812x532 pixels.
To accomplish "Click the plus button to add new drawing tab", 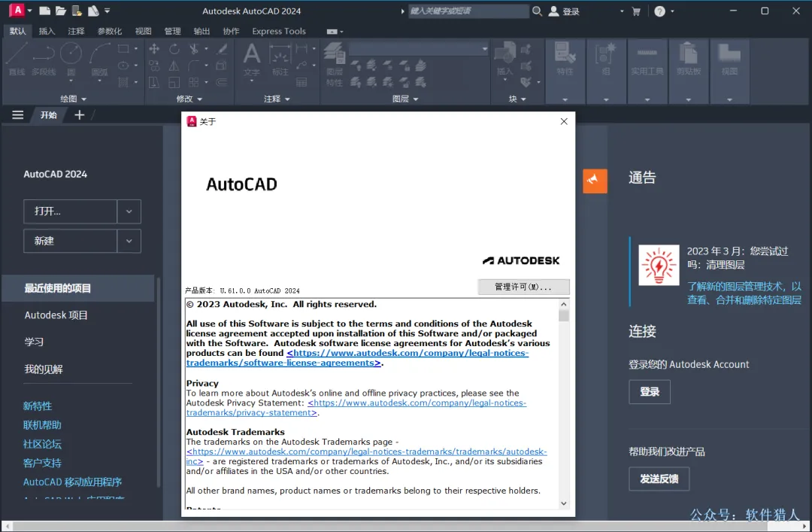I will pyautogui.click(x=79, y=114).
